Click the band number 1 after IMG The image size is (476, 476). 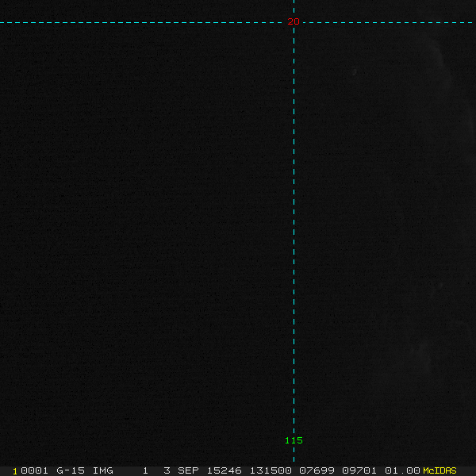click(145, 470)
